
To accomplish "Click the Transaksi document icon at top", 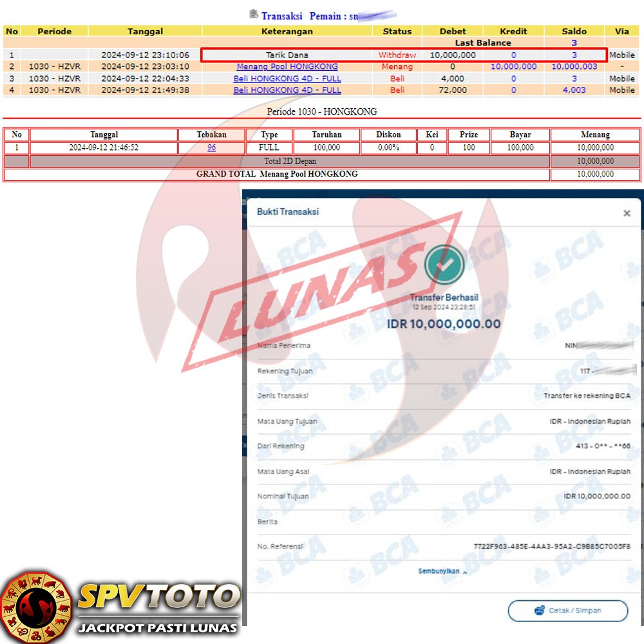I will 254,14.
